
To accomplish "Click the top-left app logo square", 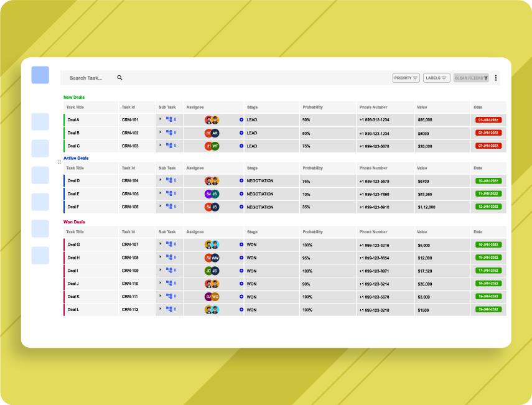I will (x=40, y=75).
